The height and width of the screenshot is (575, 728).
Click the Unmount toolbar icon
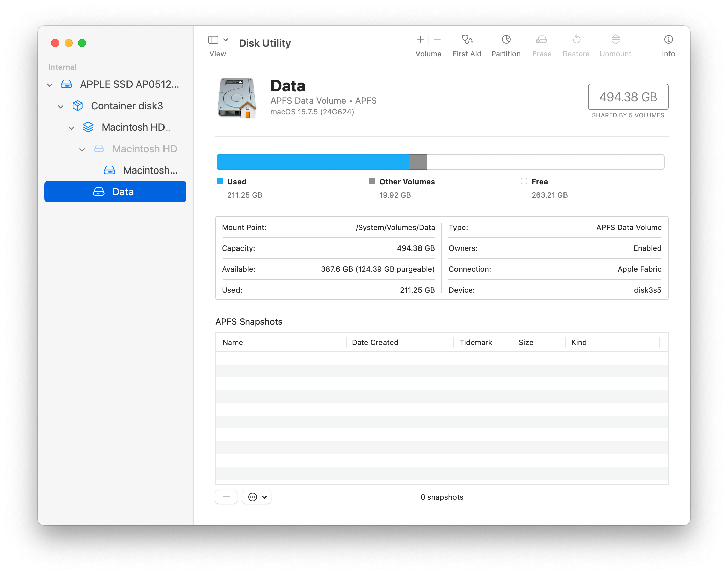click(616, 39)
